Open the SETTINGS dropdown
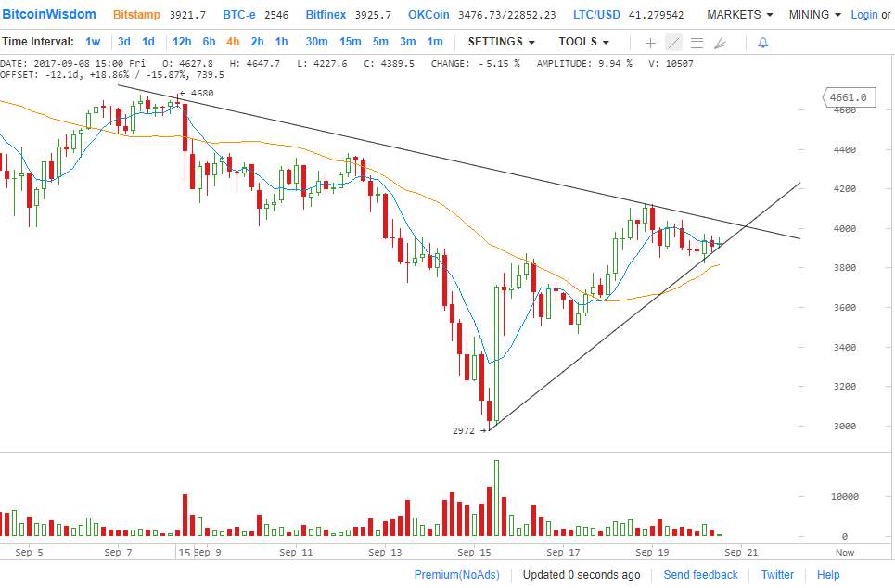 [x=501, y=42]
